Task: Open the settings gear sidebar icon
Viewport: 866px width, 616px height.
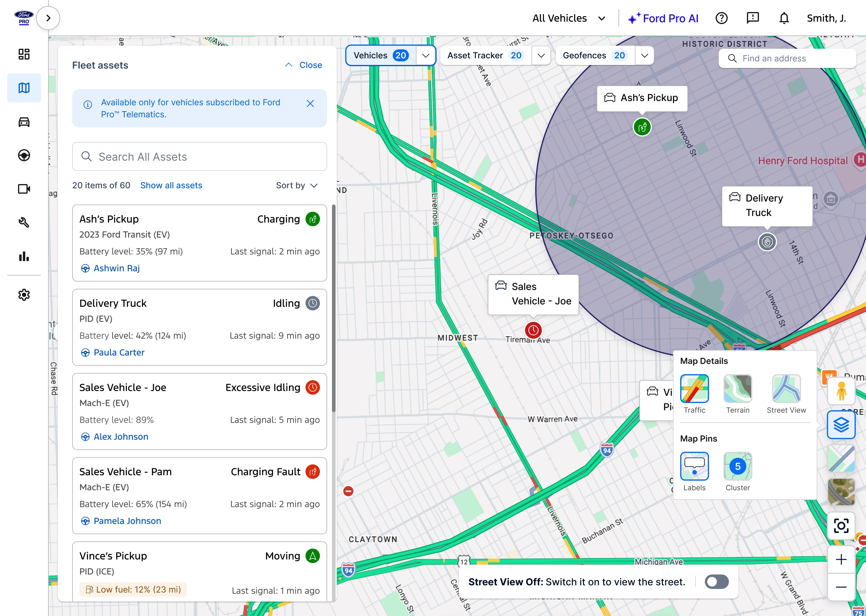Action: [x=24, y=295]
